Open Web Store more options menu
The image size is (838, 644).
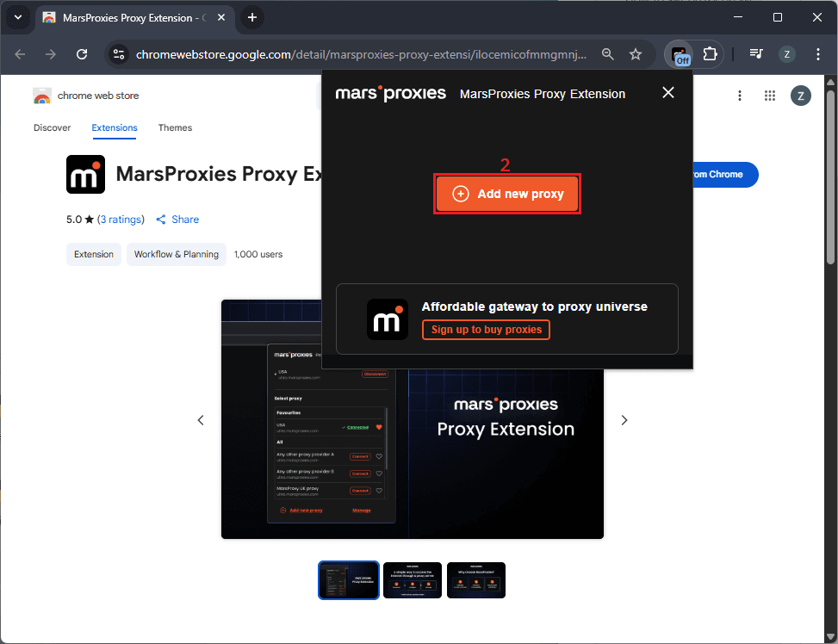coord(740,96)
